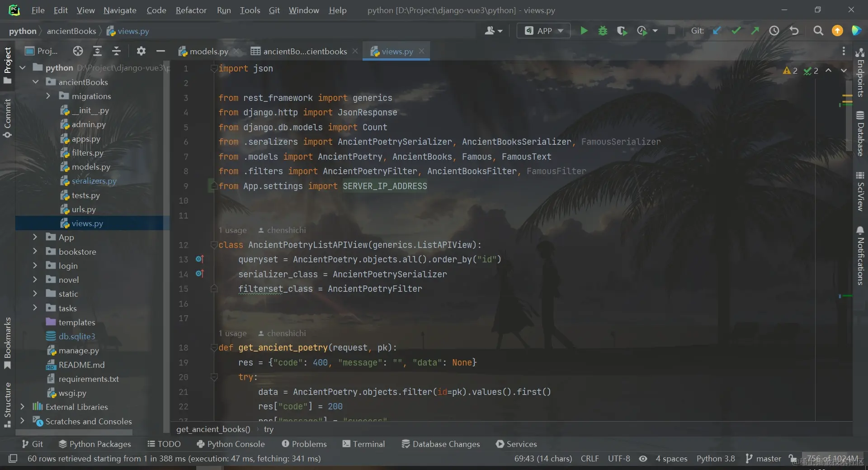Click the IDE update notification icon
This screenshot has height=470, width=868.
[837, 31]
